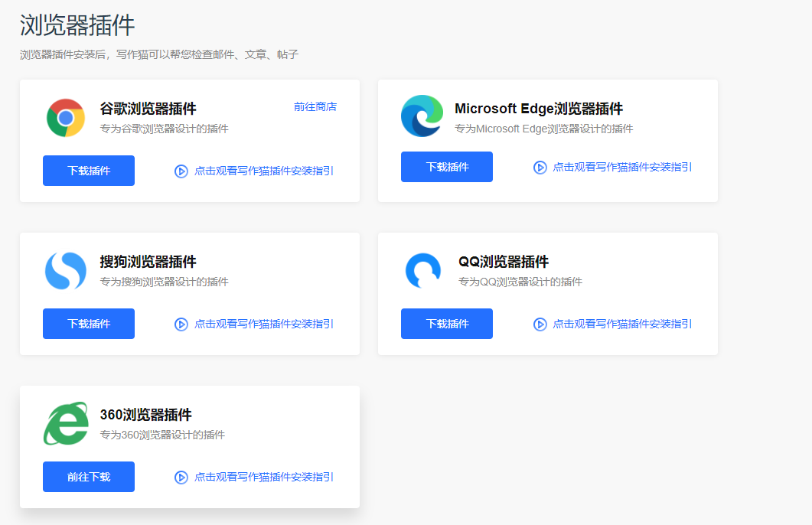Click the play icon beside Sogou install guide
Screen dimensions: 812x525
(181, 324)
